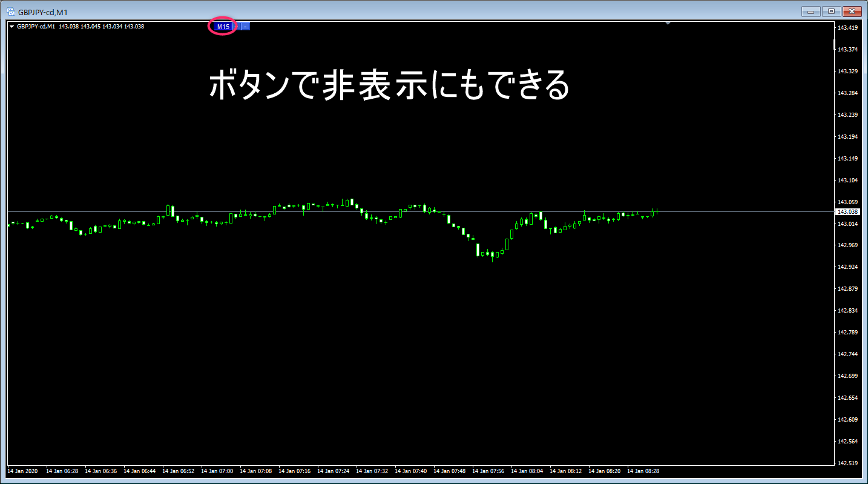The image size is (868, 484).
Task: Maximize the GBPJPY-cd chart window
Action: coord(830,11)
